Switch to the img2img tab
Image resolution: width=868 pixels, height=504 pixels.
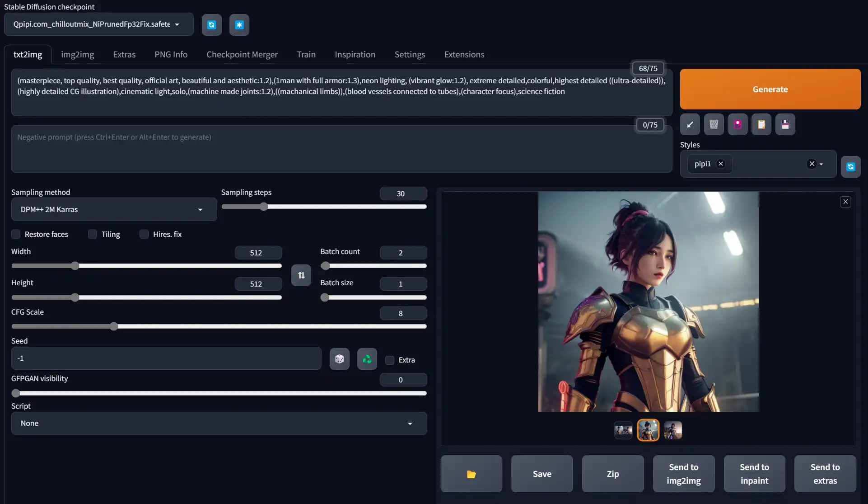click(77, 54)
